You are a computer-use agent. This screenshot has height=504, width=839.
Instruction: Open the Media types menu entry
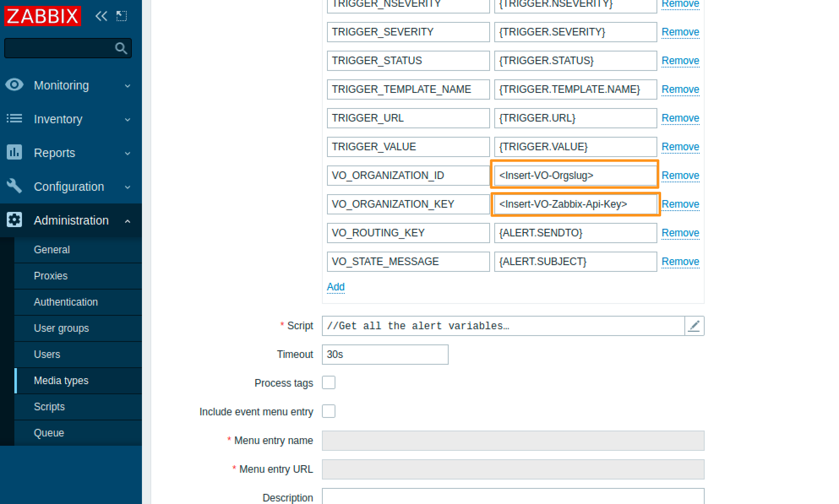click(61, 380)
